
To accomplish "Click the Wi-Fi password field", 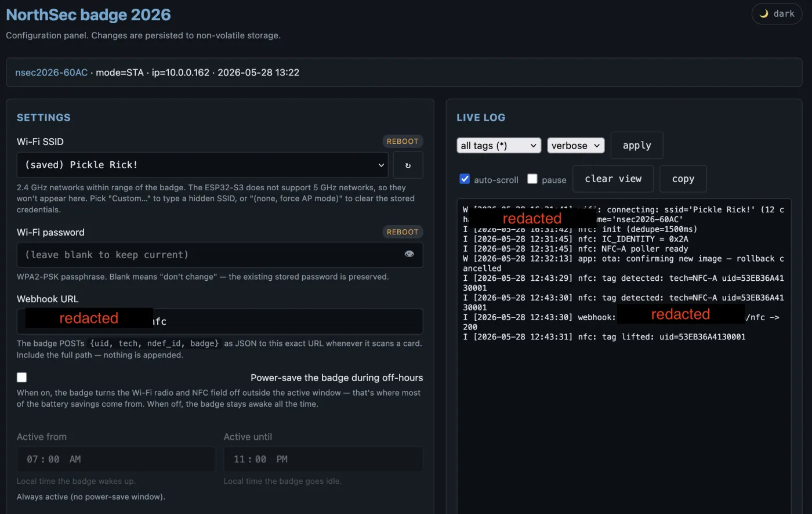I will coord(220,255).
